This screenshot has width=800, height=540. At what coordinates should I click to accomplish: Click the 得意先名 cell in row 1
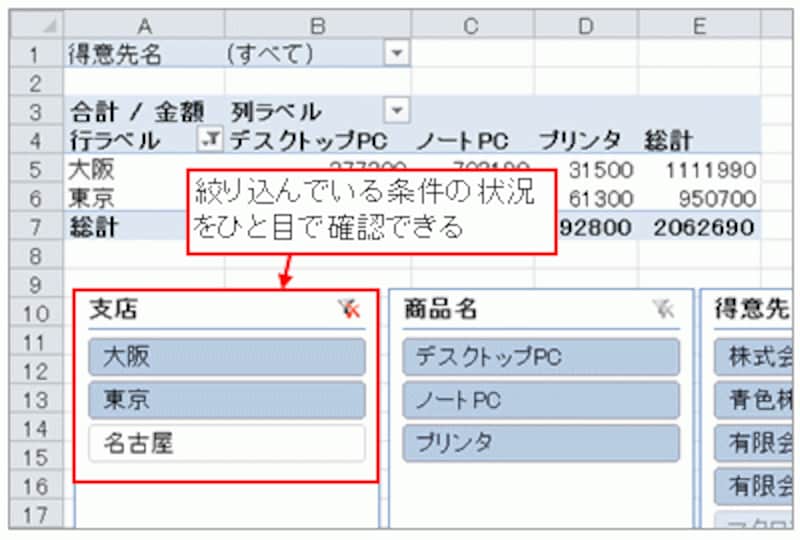(x=144, y=53)
